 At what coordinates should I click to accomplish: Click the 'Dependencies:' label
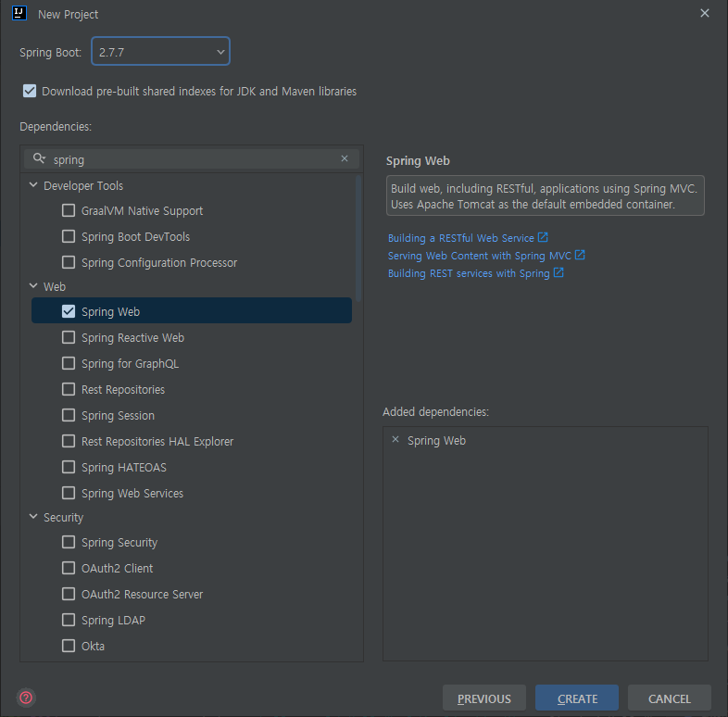coord(56,126)
